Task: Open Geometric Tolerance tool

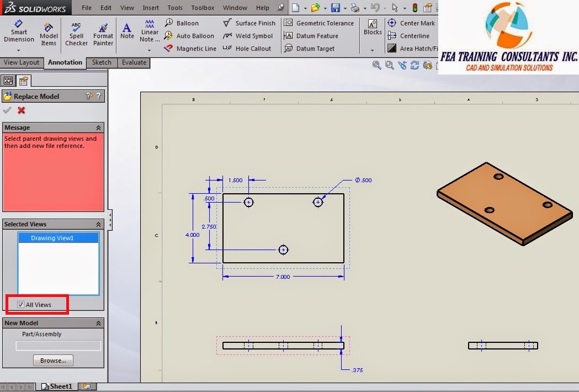Action: [x=318, y=23]
